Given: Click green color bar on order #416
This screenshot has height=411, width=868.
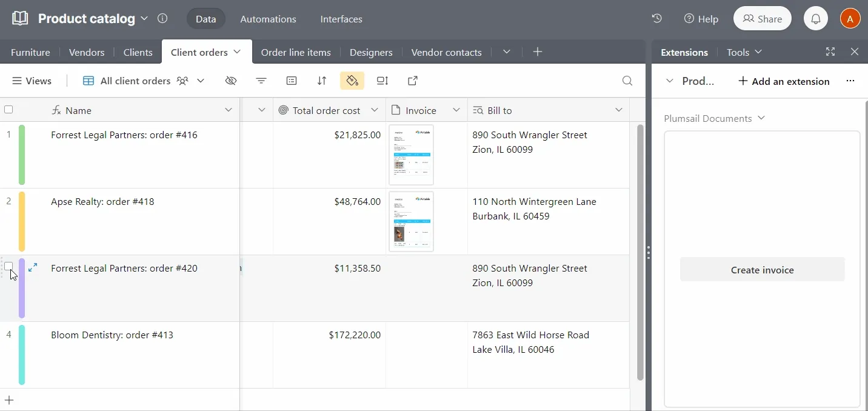Looking at the screenshot, I should click(22, 155).
